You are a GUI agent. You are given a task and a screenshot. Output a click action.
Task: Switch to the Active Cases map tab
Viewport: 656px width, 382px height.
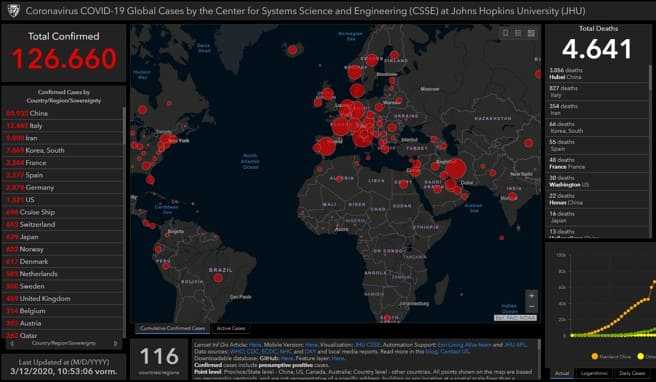click(x=231, y=328)
